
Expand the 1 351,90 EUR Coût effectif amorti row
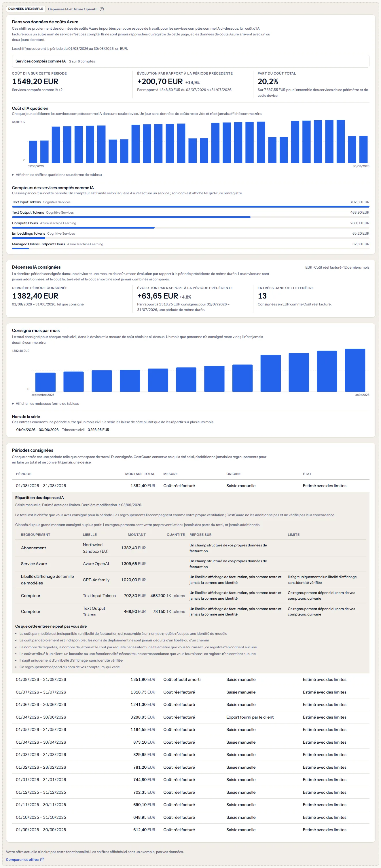[x=191, y=679]
